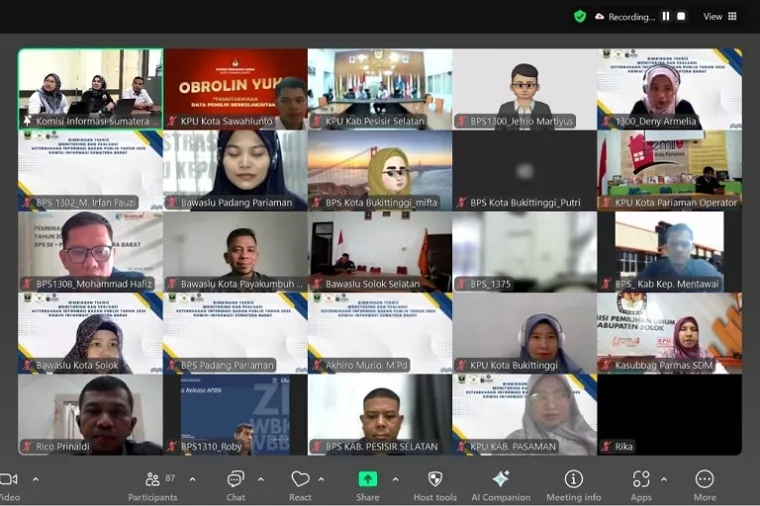The image size is (760, 506).
Task: Select KPU Kota Pariaman Operator tile
Action: tap(669, 170)
